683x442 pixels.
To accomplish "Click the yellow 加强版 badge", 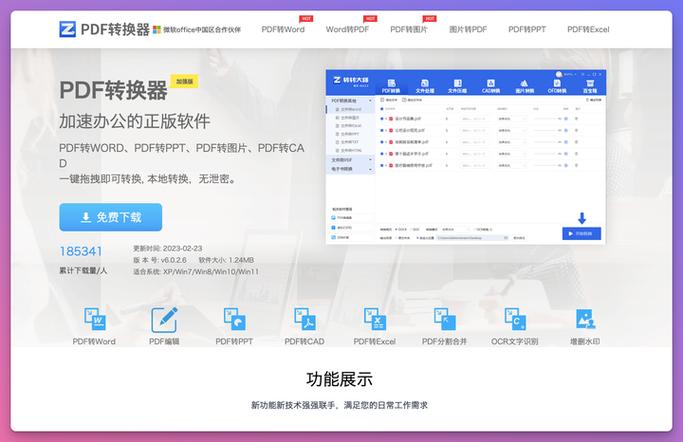I will [x=184, y=81].
